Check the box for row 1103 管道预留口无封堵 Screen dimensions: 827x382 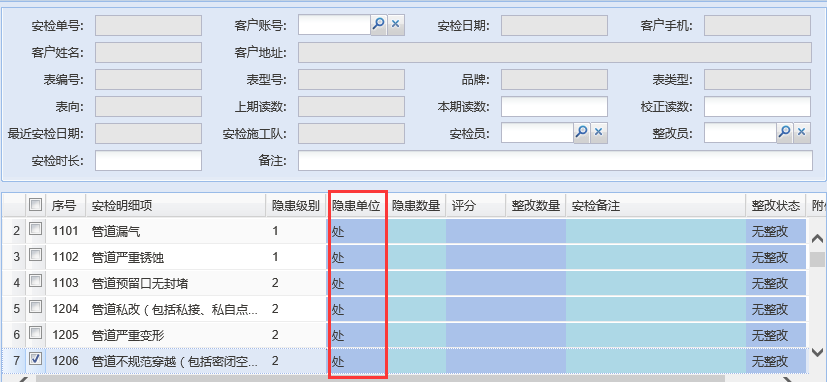point(35,282)
